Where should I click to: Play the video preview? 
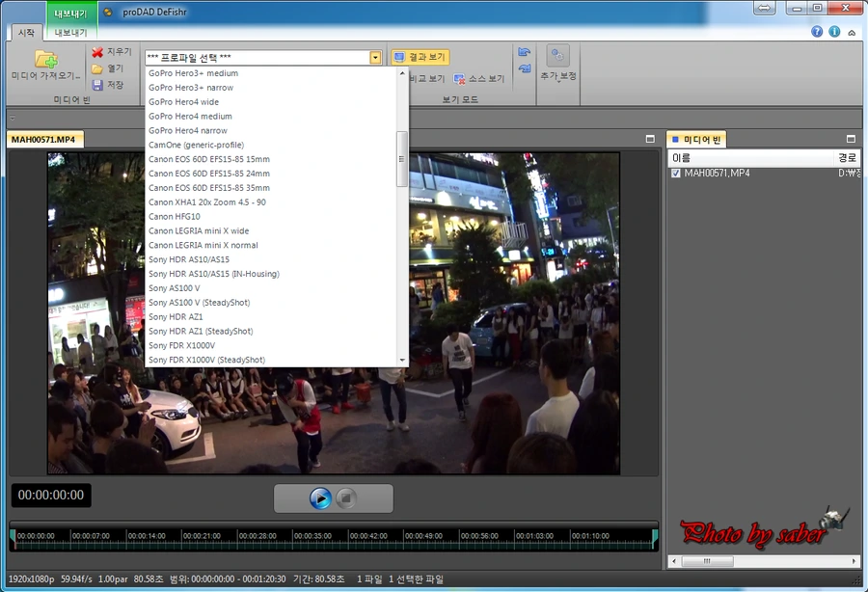pyautogui.click(x=320, y=498)
